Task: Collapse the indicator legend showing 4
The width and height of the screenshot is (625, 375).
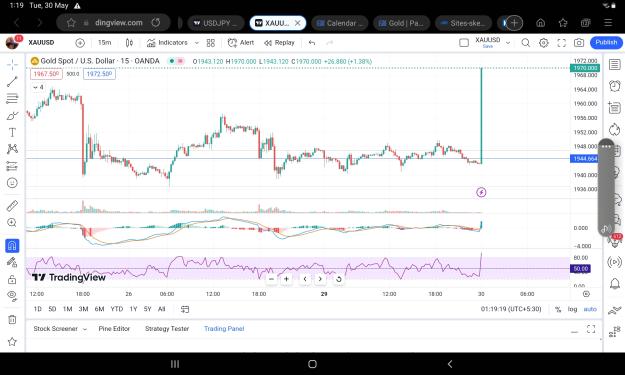Action: pos(38,87)
